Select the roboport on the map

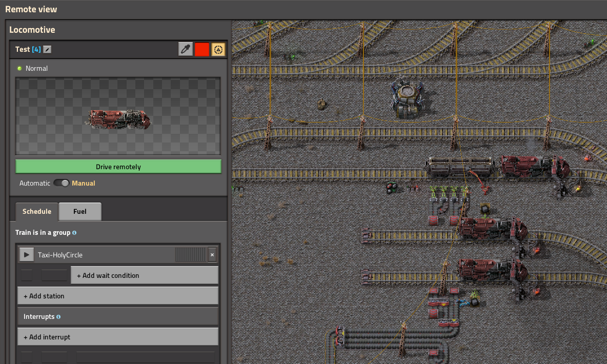[408, 98]
